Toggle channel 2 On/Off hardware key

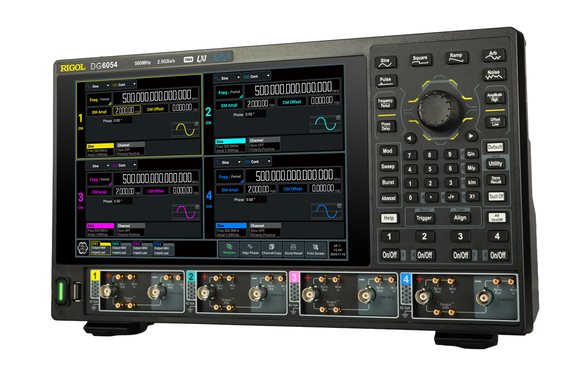[x=425, y=255]
